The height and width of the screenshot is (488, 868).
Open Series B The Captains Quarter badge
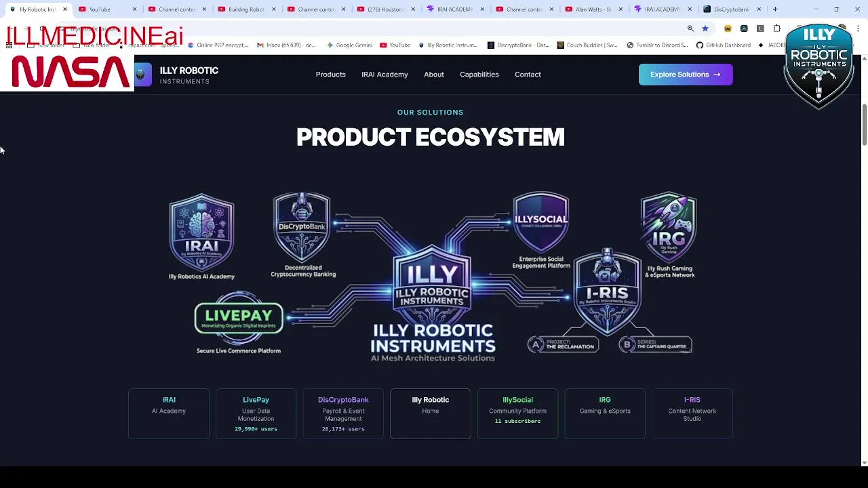655,345
